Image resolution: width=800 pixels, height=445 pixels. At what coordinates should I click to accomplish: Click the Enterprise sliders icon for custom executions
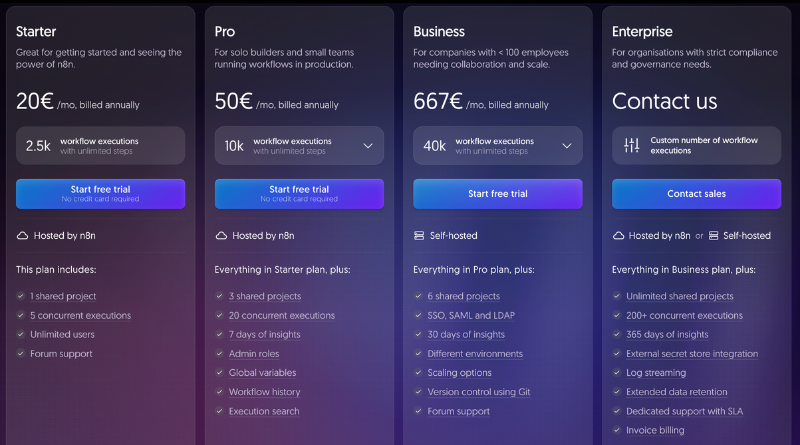631,145
